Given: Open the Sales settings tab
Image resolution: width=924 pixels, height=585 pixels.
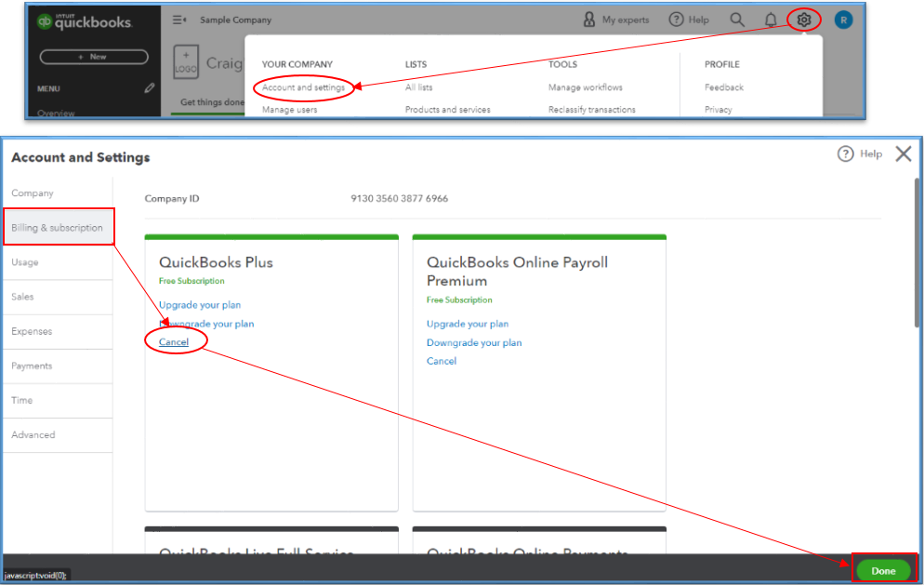Looking at the screenshot, I should (x=58, y=297).
